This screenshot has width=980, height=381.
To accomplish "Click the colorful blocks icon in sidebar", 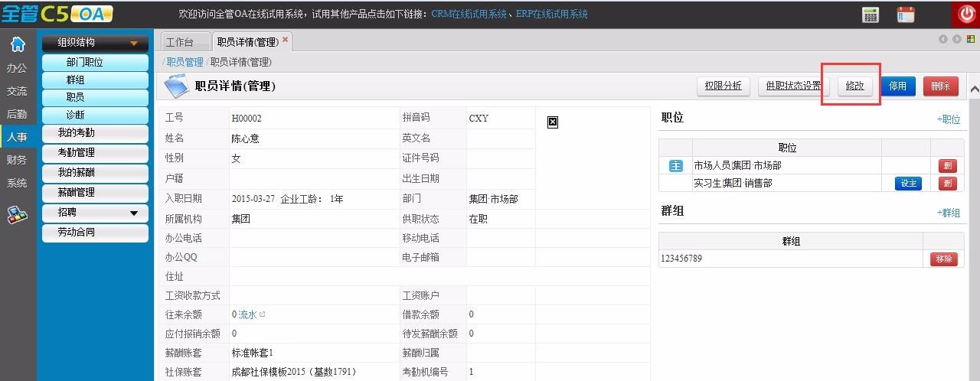I will coord(17,216).
